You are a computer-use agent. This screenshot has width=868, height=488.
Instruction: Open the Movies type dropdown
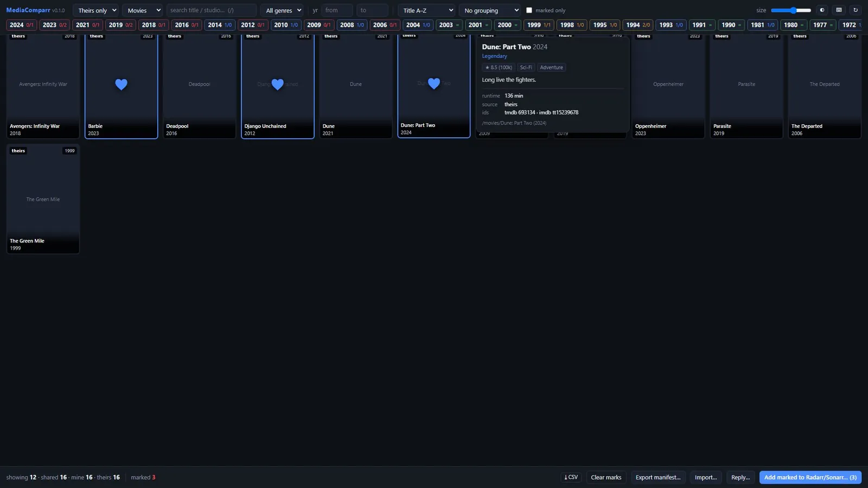tap(142, 10)
